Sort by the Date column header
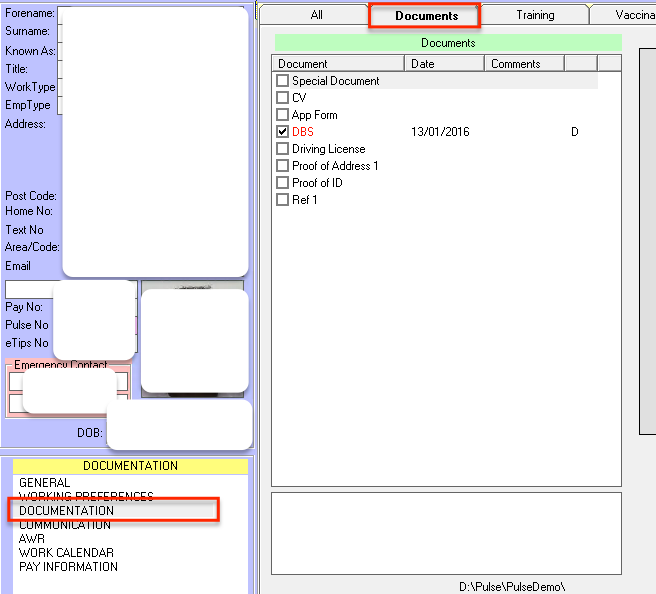Screen dimensions: 656x594 pyautogui.click(x=445, y=64)
